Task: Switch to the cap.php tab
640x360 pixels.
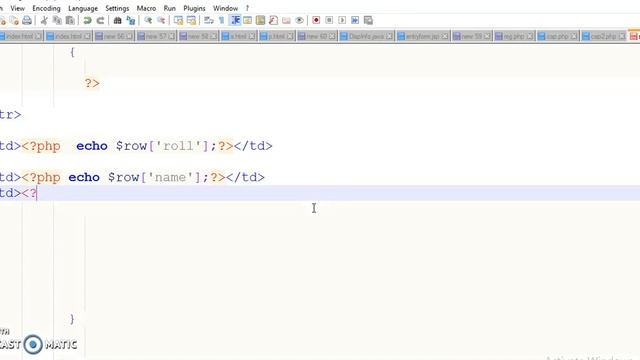Action: pos(558,36)
